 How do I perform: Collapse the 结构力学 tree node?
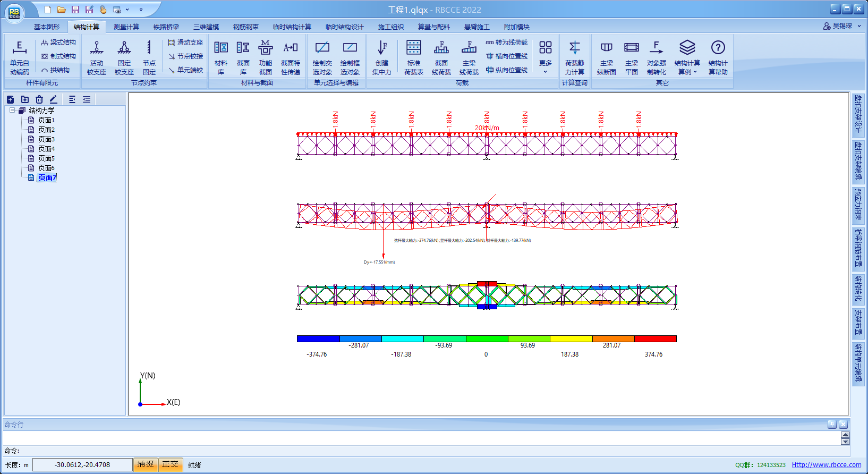pos(12,111)
